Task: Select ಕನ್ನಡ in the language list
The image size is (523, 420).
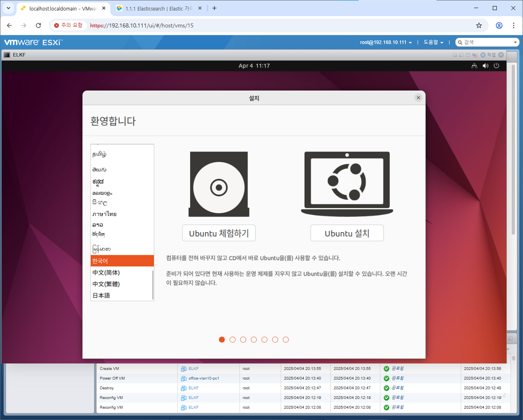Action: coord(122,182)
